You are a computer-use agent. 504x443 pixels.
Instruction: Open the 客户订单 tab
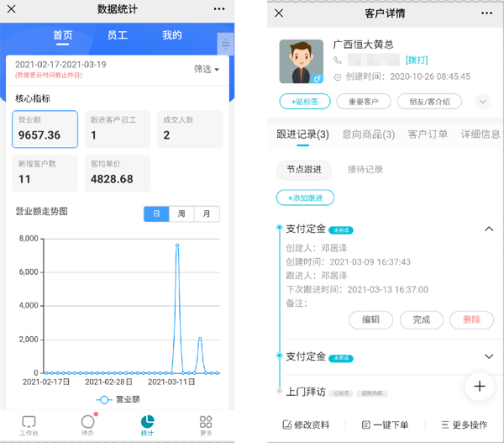pyautogui.click(x=428, y=134)
